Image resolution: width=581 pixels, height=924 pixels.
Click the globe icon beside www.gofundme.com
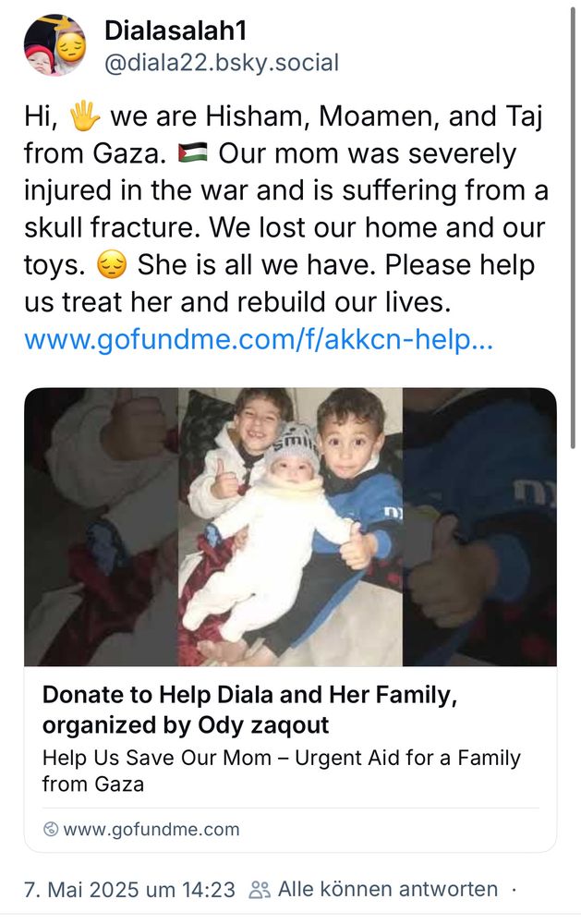(51, 829)
